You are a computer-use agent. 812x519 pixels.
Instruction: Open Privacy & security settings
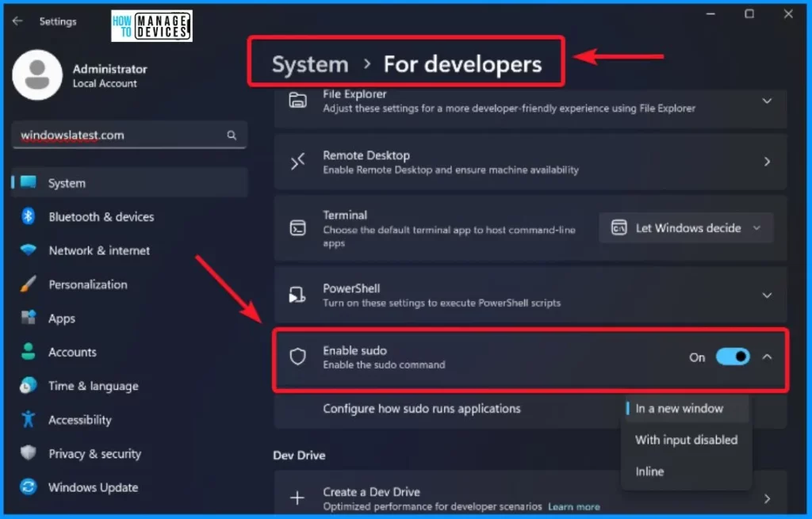[129, 453]
